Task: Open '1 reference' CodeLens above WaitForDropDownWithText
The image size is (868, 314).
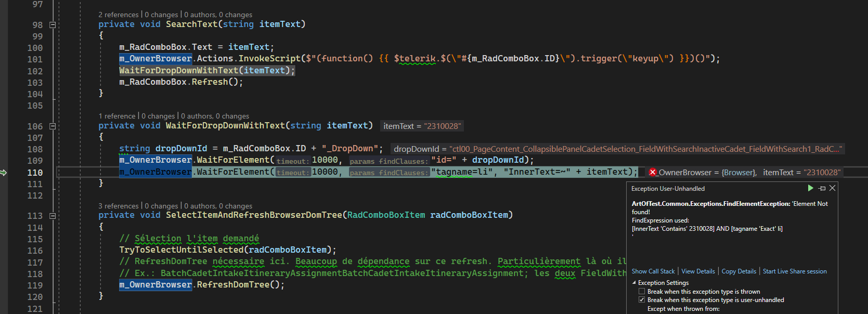Action: tap(117, 116)
